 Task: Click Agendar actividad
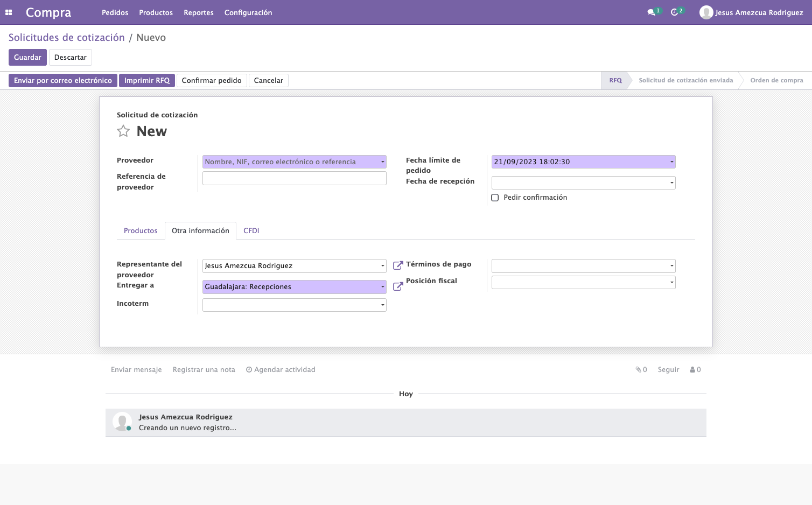point(281,369)
